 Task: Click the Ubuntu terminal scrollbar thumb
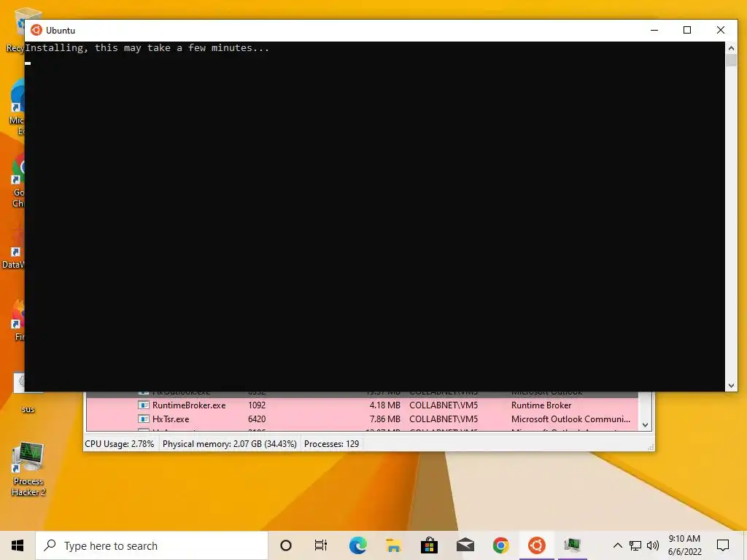pyautogui.click(x=731, y=61)
